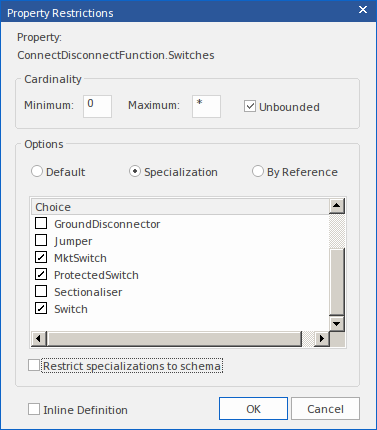The image size is (377, 430).
Task: Toggle the Unbounded checkbox
Action: point(250,106)
